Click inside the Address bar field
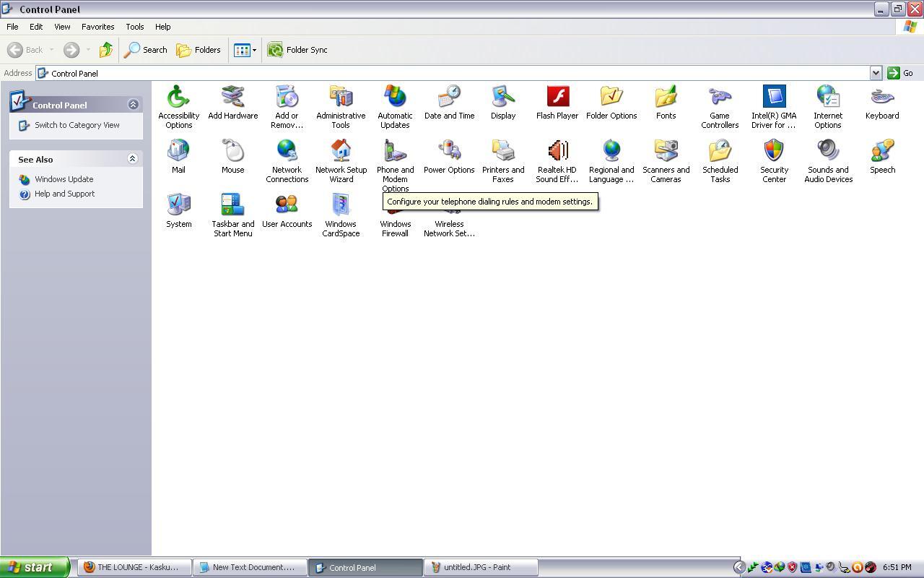Viewport: 924px width, 578px height. coord(453,73)
